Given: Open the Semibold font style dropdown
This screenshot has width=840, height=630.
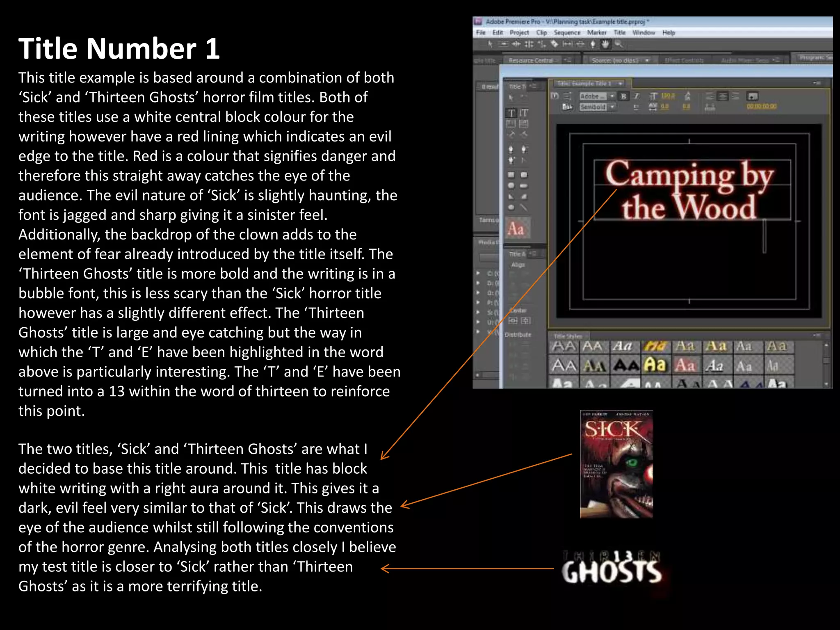Looking at the screenshot, I should 612,107.
